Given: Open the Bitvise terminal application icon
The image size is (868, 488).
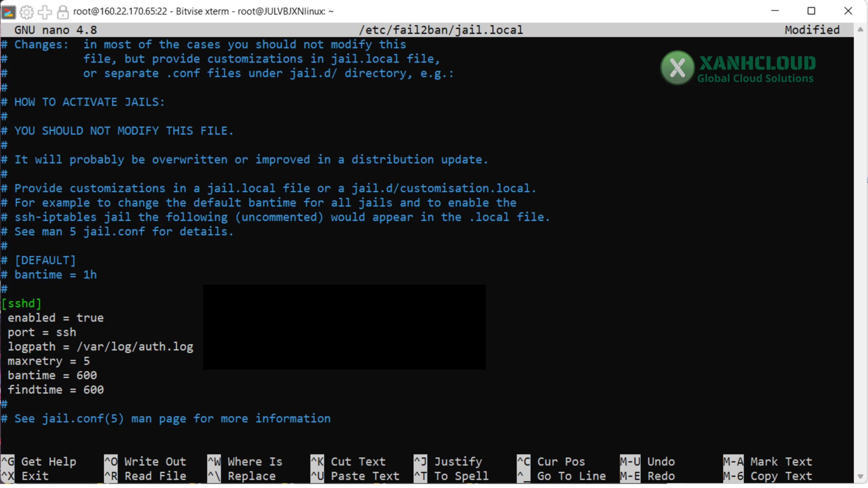Looking at the screenshot, I should (x=8, y=12).
